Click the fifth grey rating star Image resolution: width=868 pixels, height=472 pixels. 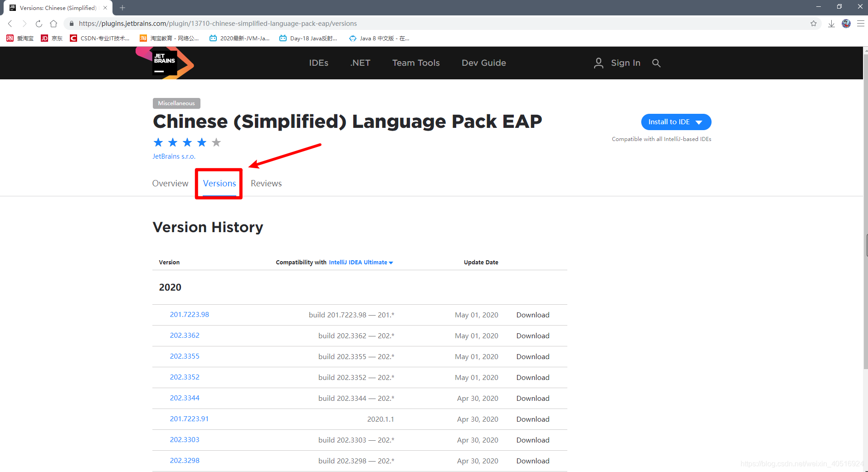[216, 142]
